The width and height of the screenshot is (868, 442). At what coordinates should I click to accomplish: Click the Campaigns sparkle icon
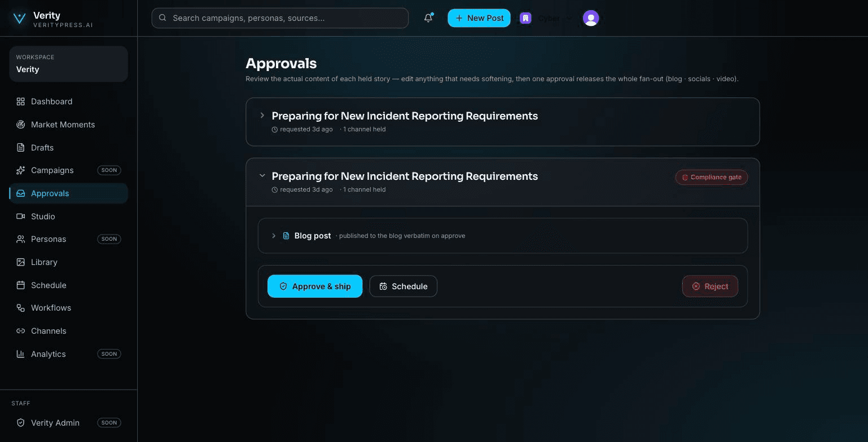(21, 170)
